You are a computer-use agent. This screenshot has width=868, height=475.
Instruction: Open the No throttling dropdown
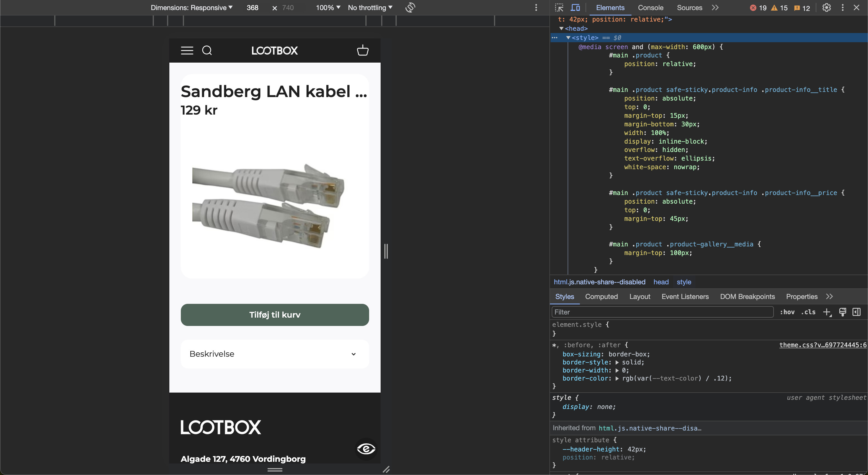click(x=370, y=7)
